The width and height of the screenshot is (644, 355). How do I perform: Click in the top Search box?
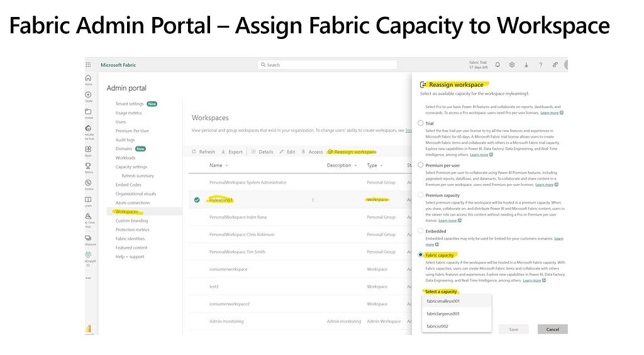pyautogui.click(x=327, y=65)
